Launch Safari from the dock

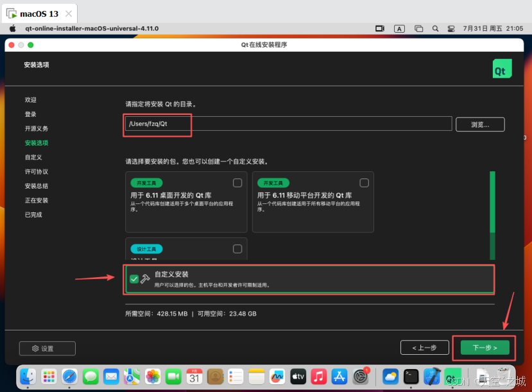pyautogui.click(x=69, y=377)
